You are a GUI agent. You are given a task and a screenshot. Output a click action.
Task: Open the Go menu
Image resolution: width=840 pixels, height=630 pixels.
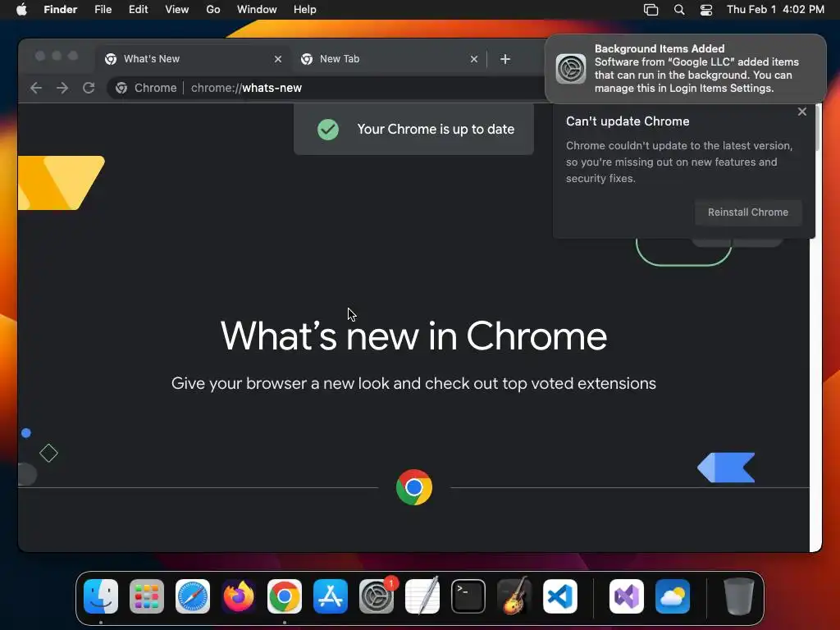pos(213,10)
